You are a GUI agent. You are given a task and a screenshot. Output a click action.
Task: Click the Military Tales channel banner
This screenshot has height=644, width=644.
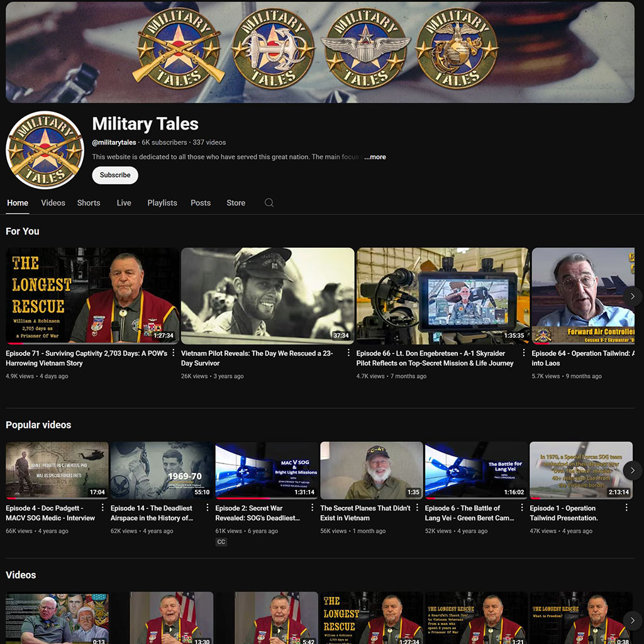click(320, 52)
